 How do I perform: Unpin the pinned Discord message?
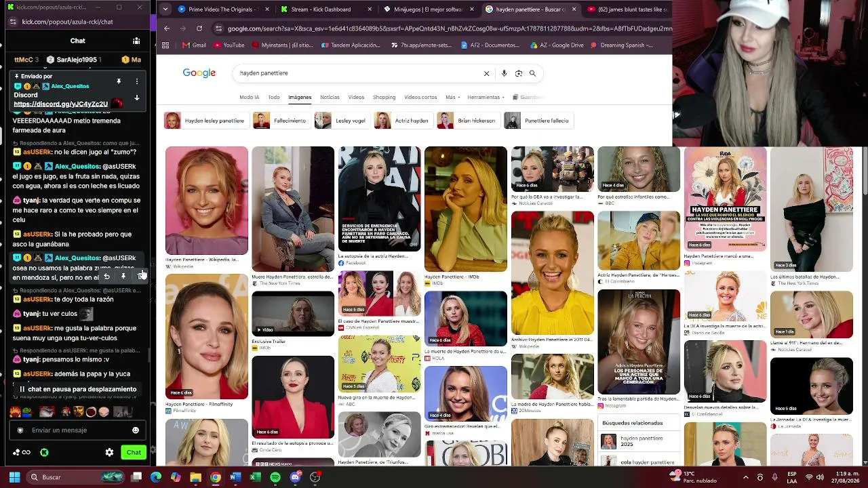(119, 81)
